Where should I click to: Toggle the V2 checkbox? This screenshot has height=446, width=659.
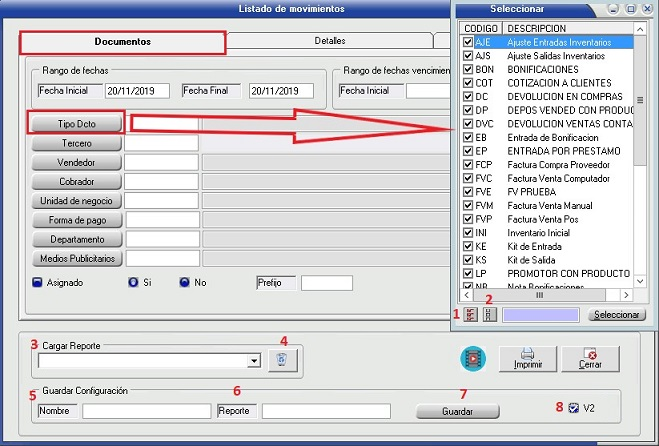coord(573,408)
